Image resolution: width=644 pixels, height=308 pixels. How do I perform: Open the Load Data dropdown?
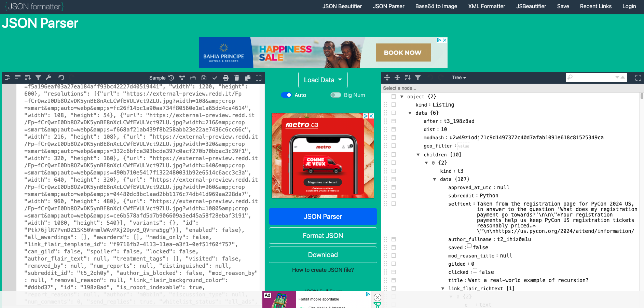point(323,80)
